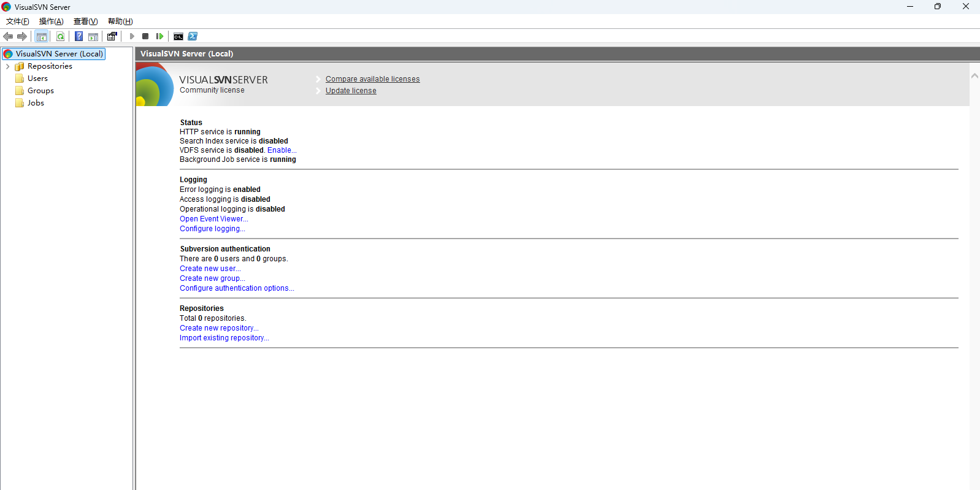Click the Compare available licenses link

coord(373,79)
